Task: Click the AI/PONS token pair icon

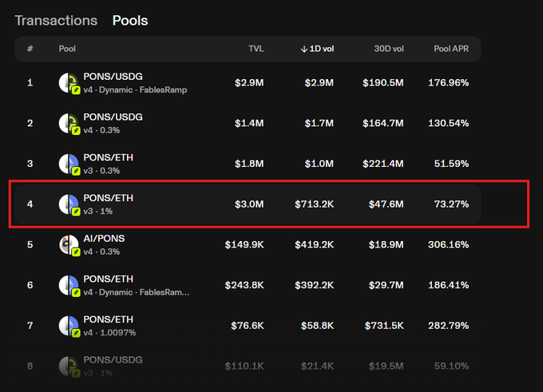Action: 69,245
